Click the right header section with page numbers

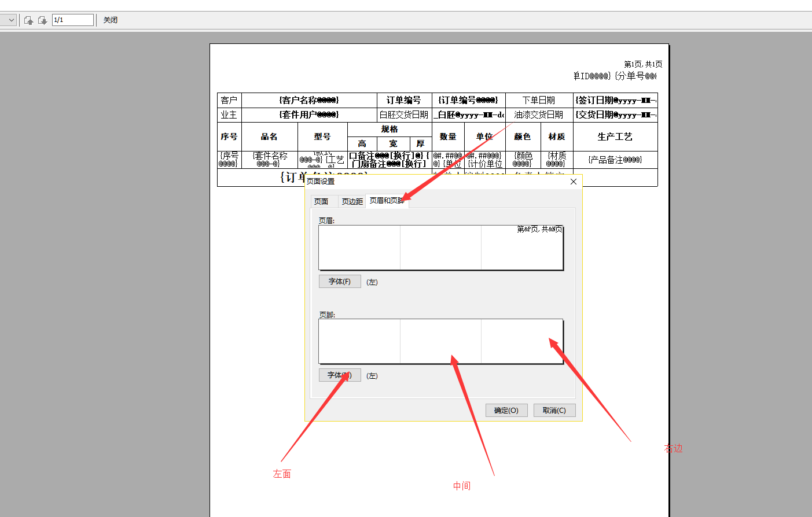pos(522,248)
